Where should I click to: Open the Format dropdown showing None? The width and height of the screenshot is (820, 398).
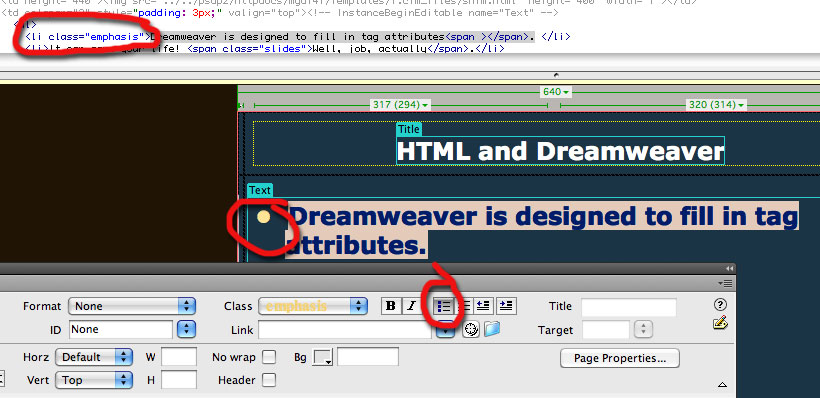click(132, 306)
